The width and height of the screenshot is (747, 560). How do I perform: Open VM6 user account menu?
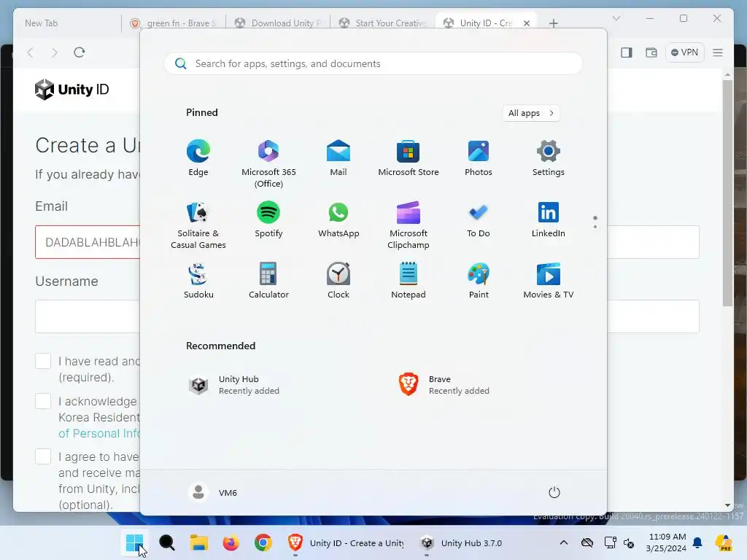pyautogui.click(x=213, y=492)
